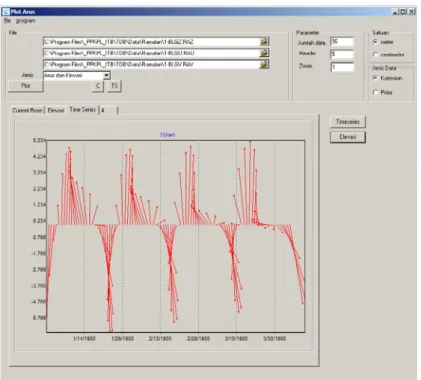
Task: Browse for the RAZ file with folder icon
Action: pyautogui.click(x=264, y=42)
